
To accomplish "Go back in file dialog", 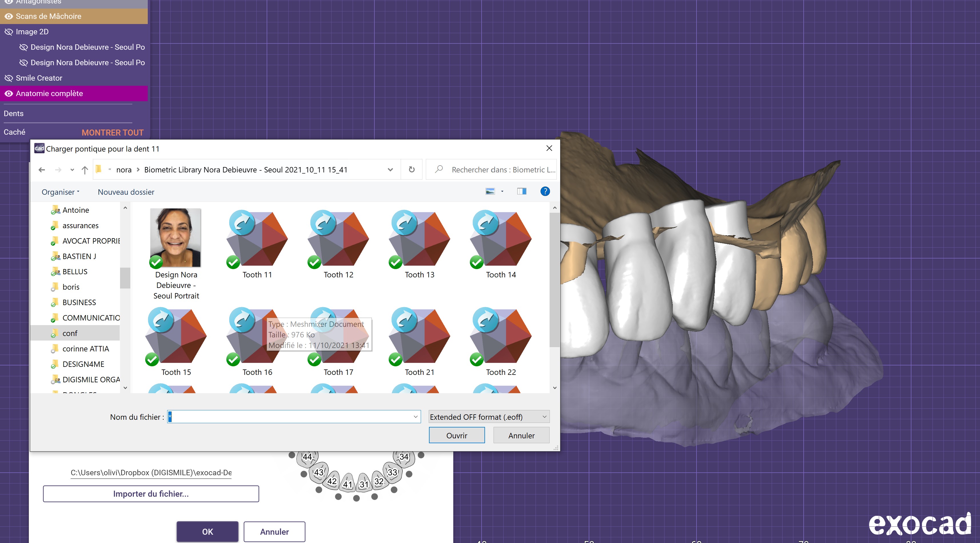I will click(x=42, y=170).
